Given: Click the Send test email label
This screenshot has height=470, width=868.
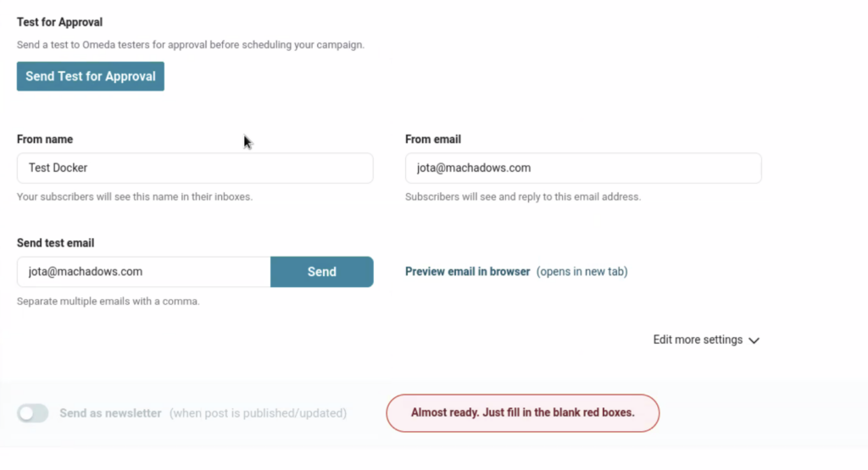Looking at the screenshot, I should (56, 243).
